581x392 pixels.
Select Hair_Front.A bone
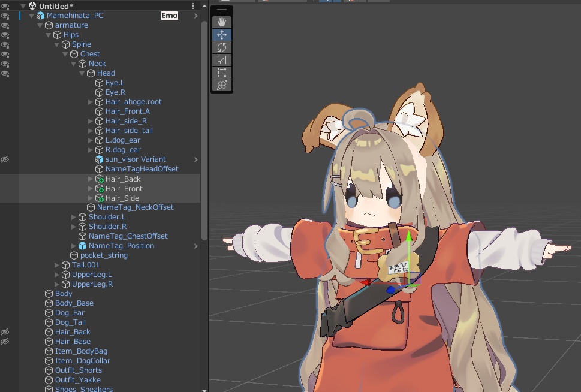pos(128,111)
